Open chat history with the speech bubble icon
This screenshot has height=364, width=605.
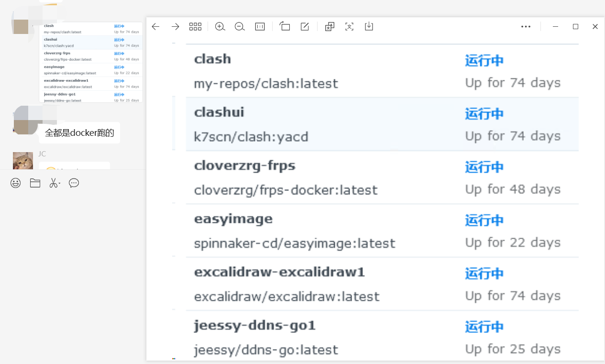tap(74, 183)
